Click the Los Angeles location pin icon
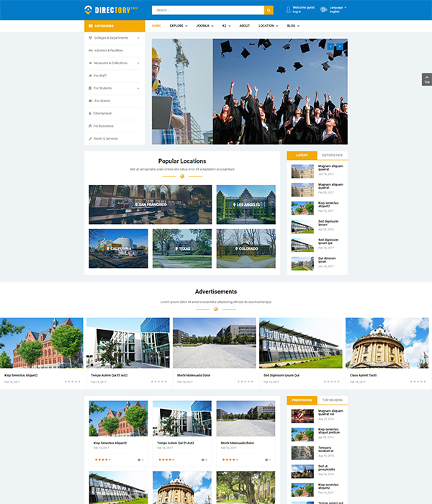432x504 pixels. click(x=234, y=204)
